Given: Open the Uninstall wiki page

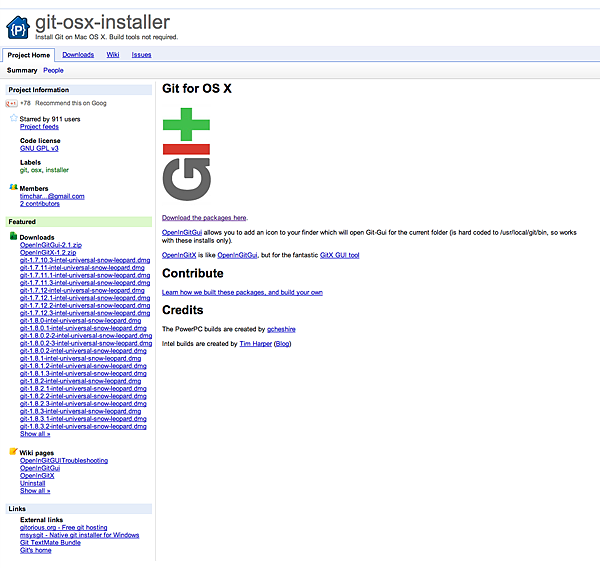Looking at the screenshot, I should (33, 483).
